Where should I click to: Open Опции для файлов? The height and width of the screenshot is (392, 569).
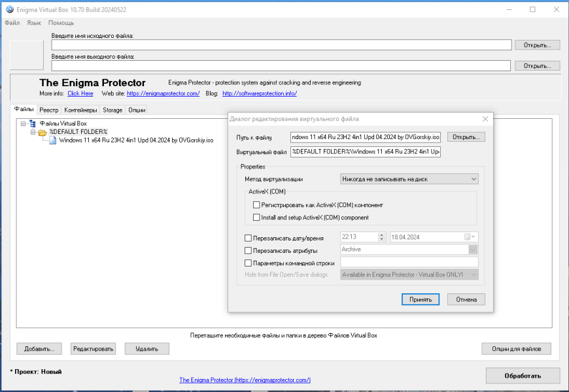(x=517, y=349)
